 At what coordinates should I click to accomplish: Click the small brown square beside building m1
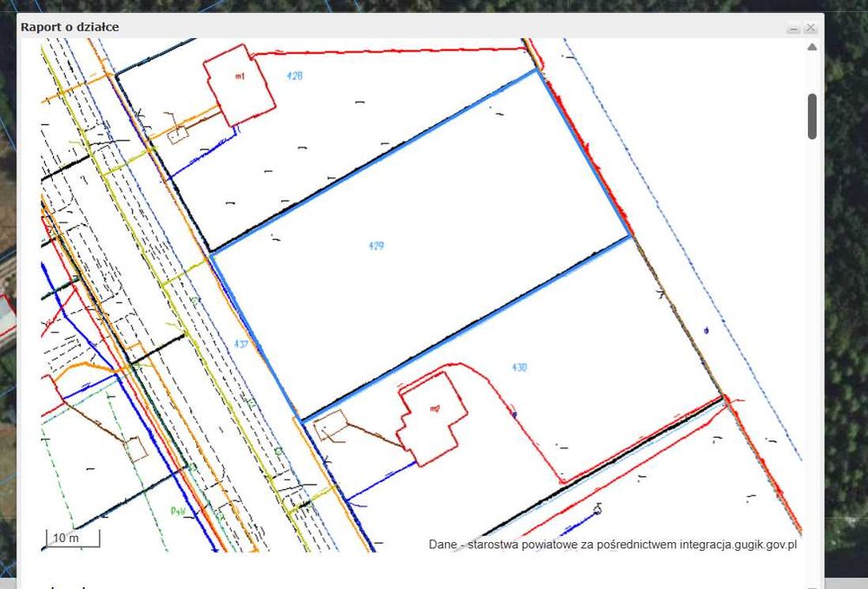click(x=178, y=135)
